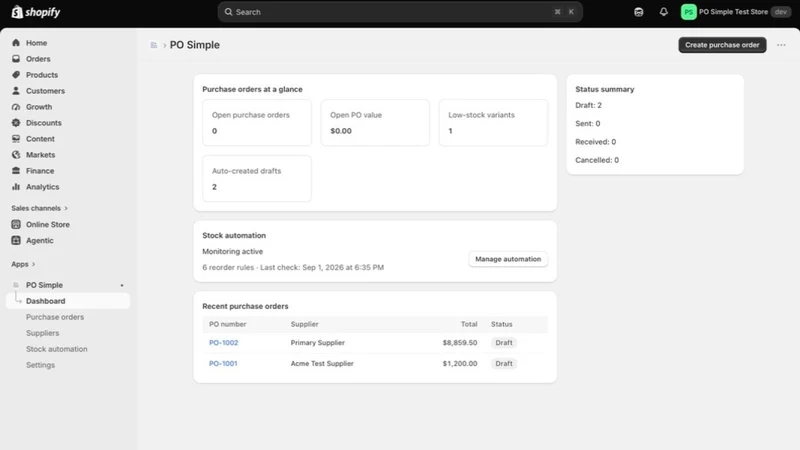Screen dimensions: 800x450
Task: Click Received: 0 in Status summary
Action: 595,142
